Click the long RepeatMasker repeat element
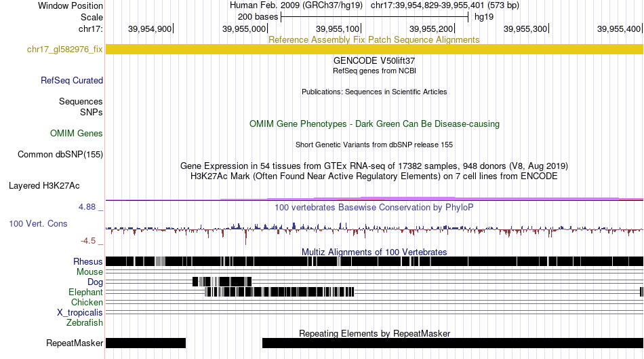This screenshot has width=644, height=359. click(453, 343)
